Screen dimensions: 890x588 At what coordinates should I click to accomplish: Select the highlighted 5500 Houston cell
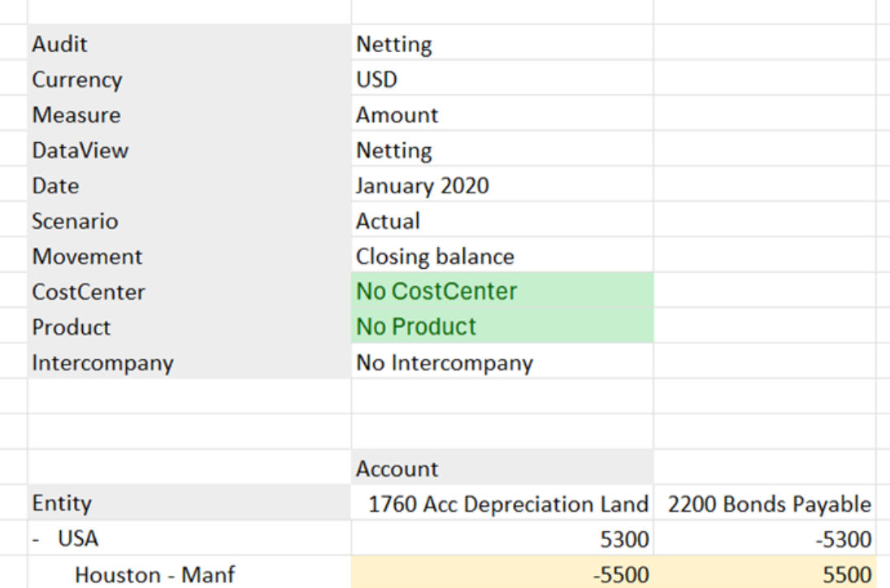point(765,573)
